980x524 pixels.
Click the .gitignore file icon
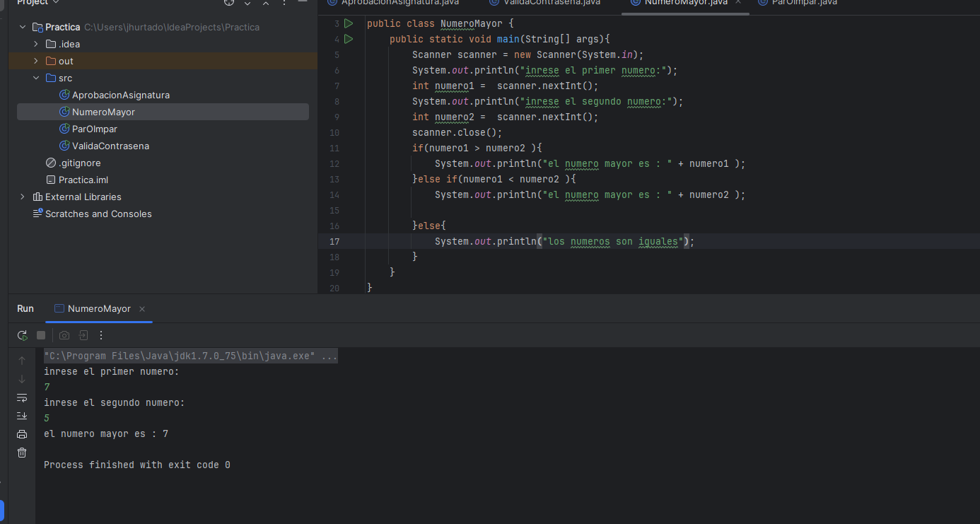click(x=50, y=163)
